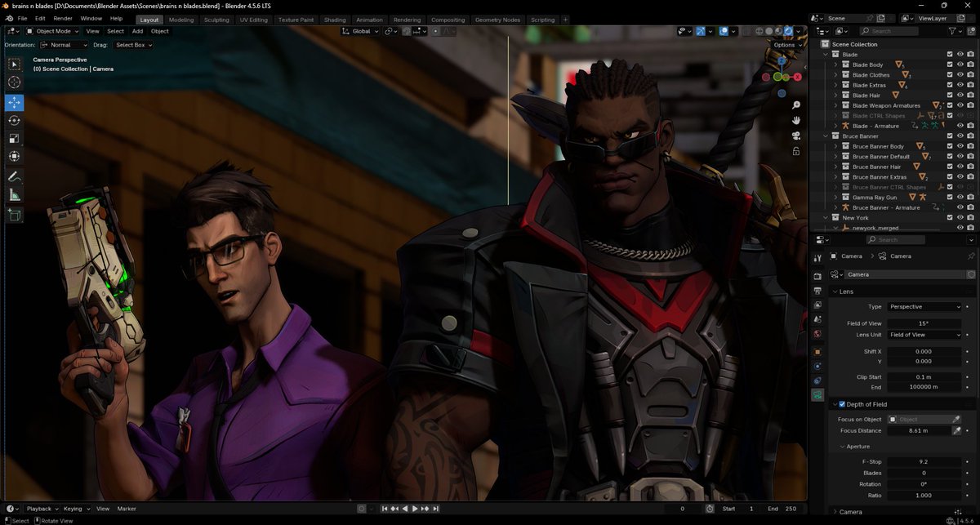Select the Cursor tool in the viewport toolbar

pos(15,82)
